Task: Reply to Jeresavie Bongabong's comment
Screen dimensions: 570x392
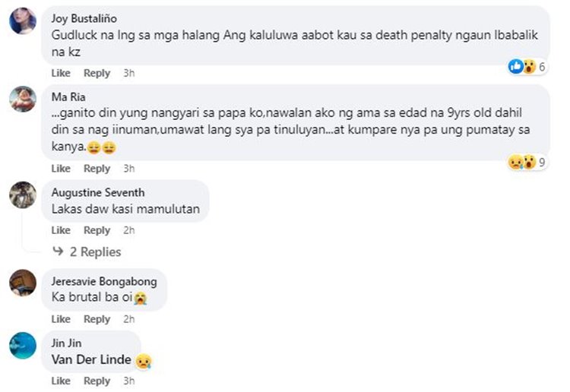Action: coord(97,319)
